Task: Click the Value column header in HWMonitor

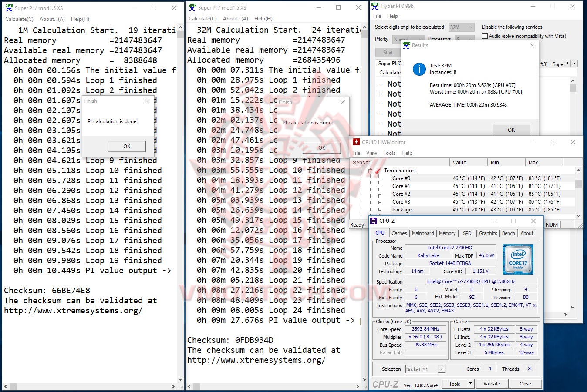Action: coord(469,163)
